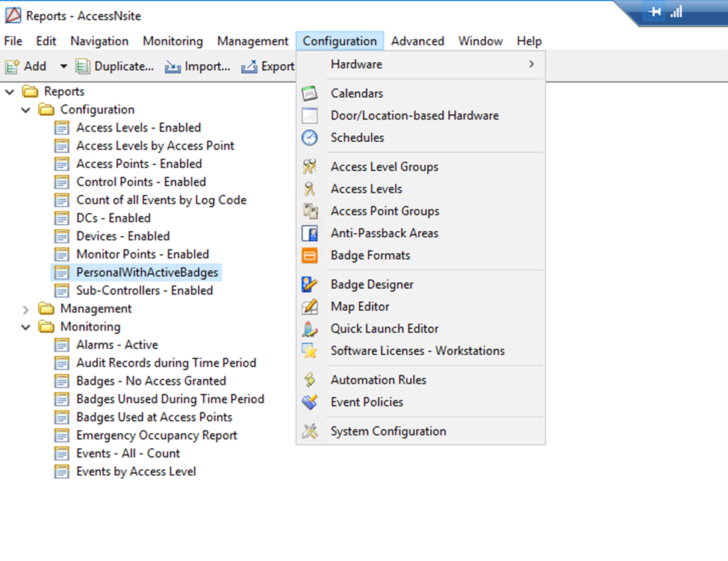Screen dimensions: 728x561
Task: Select Events - All - Count report
Action: tap(128, 453)
